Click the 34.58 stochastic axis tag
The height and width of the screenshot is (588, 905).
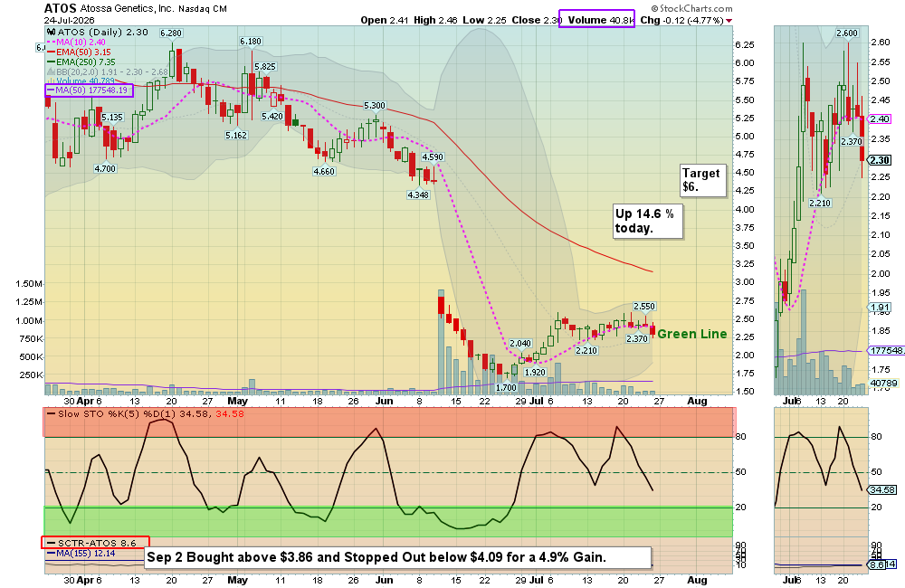(882, 489)
